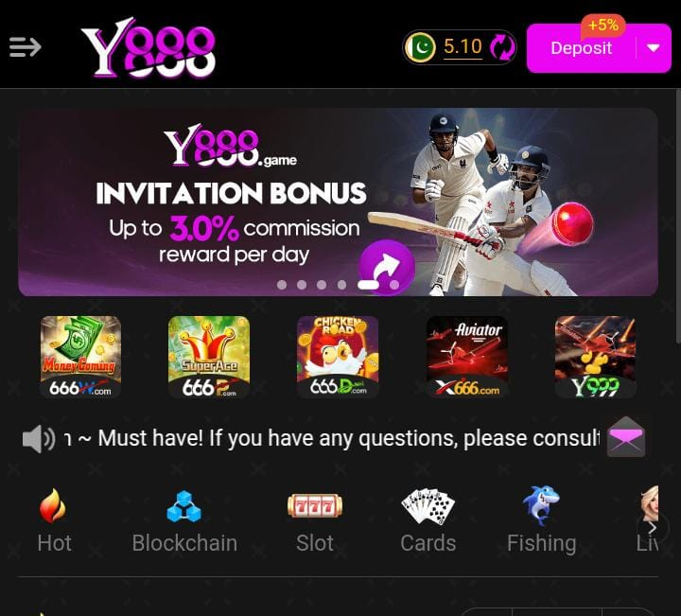Open the Fishing games category

pos(542,520)
